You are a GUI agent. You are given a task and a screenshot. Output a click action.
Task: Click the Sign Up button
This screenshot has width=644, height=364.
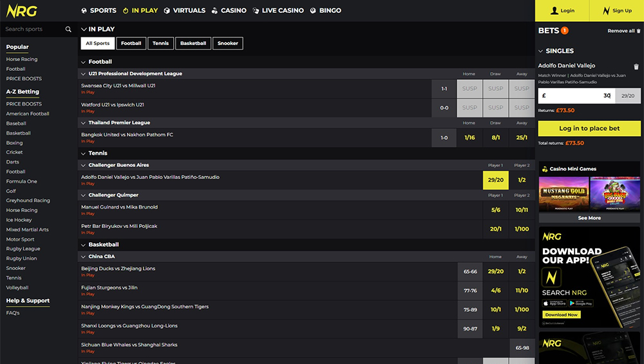(616, 11)
